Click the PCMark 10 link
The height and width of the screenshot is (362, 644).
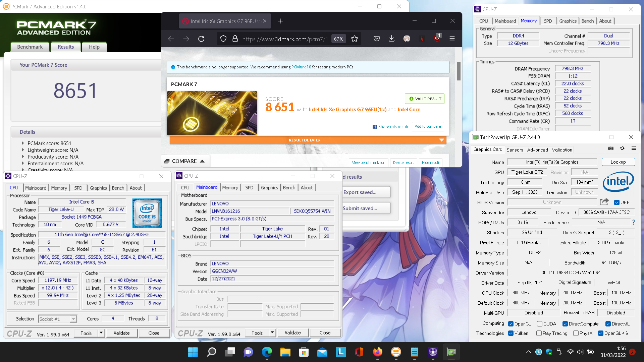[x=301, y=67]
